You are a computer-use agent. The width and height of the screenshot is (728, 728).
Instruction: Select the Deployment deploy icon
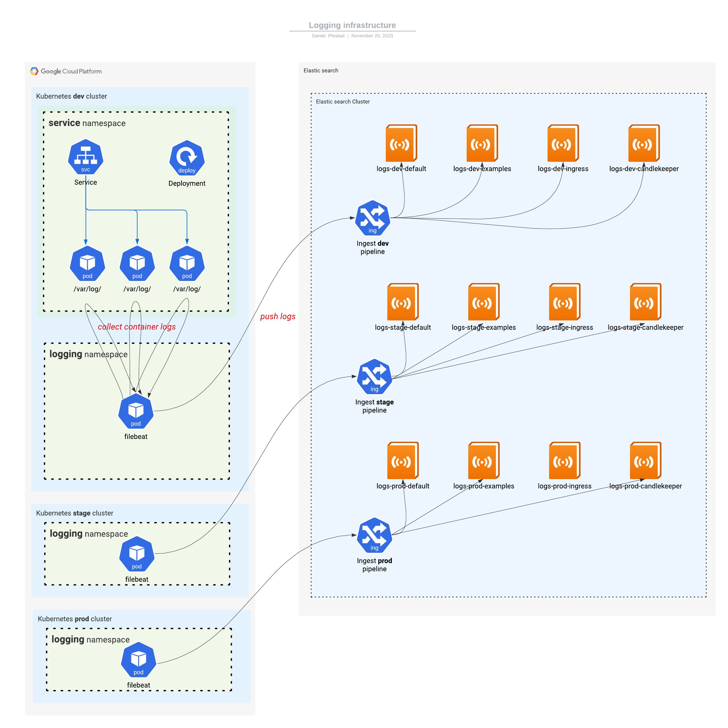[x=187, y=158]
